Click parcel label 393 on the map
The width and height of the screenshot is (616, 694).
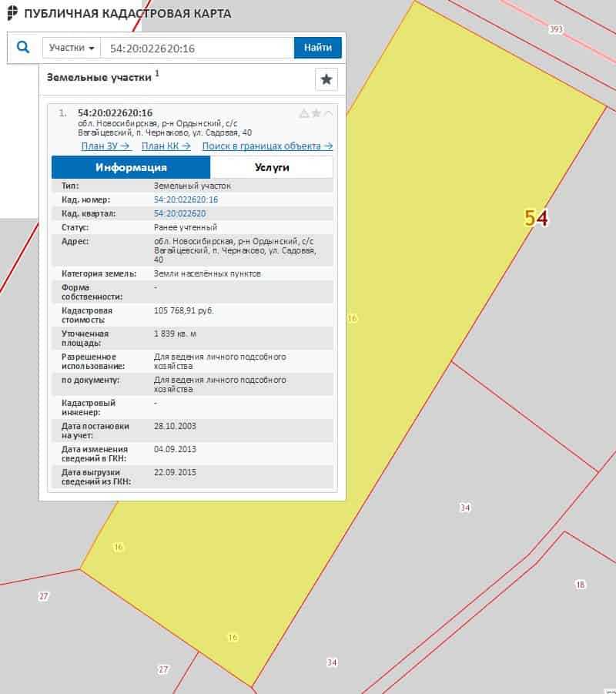coord(556,29)
